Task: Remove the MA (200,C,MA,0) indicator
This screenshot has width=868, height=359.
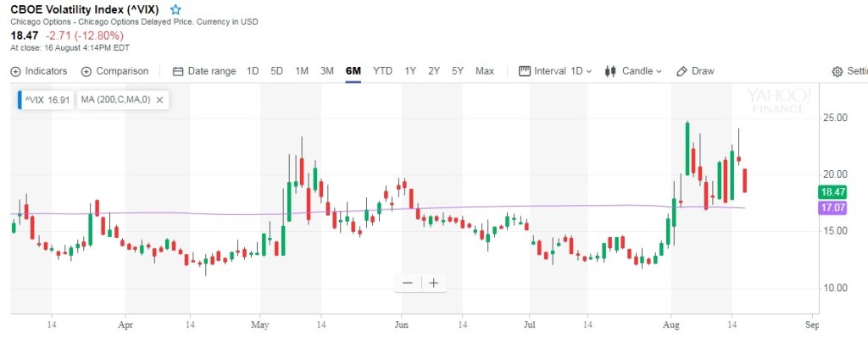Action: [159, 100]
